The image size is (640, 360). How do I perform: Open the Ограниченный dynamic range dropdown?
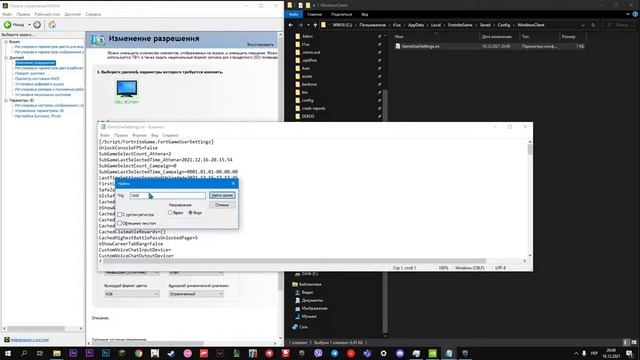(x=196, y=294)
